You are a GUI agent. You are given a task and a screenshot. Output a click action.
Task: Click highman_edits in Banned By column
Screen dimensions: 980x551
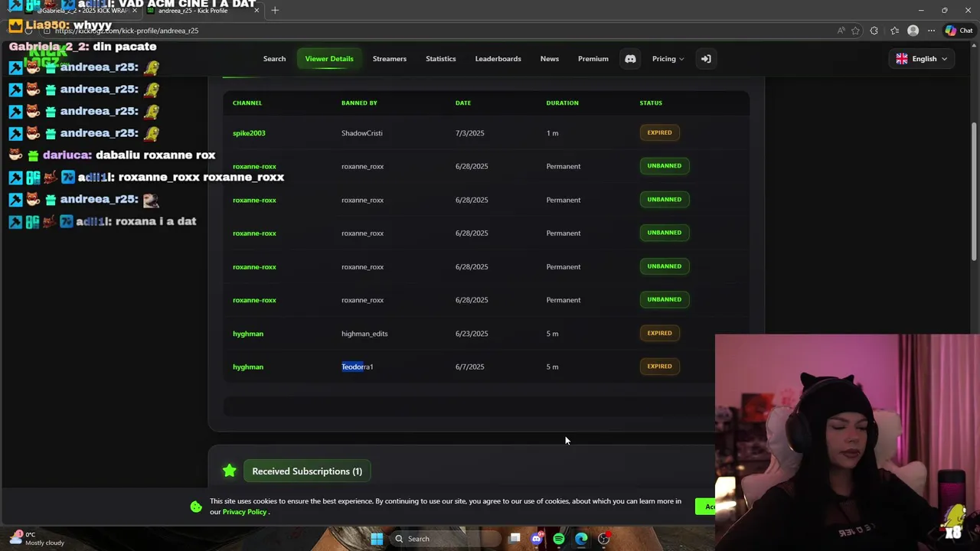(364, 334)
